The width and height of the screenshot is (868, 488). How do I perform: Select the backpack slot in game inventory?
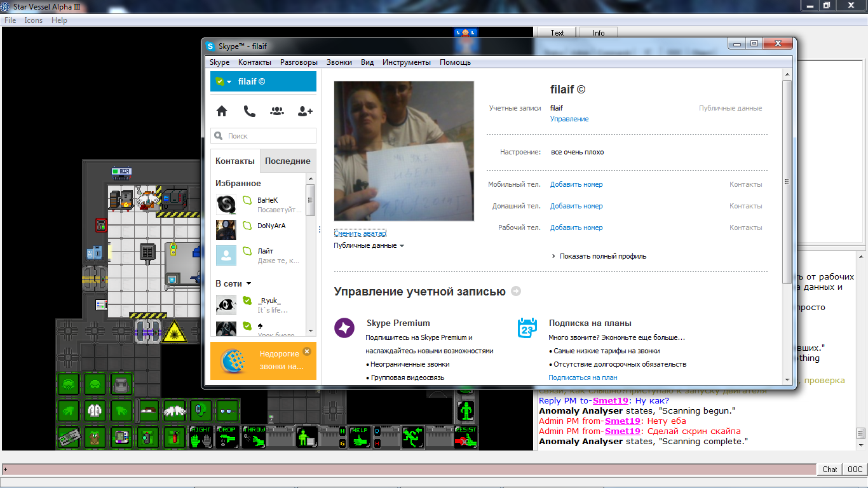(123, 384)
